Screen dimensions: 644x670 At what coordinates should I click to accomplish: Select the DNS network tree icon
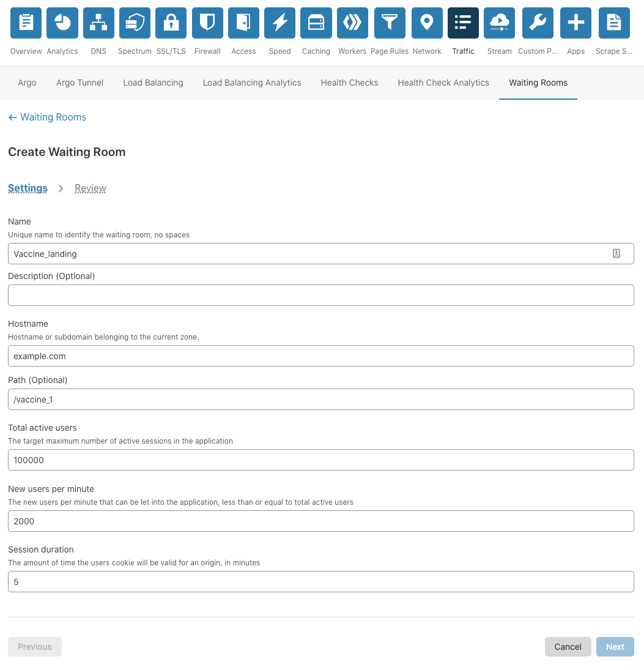coord(98,23)
